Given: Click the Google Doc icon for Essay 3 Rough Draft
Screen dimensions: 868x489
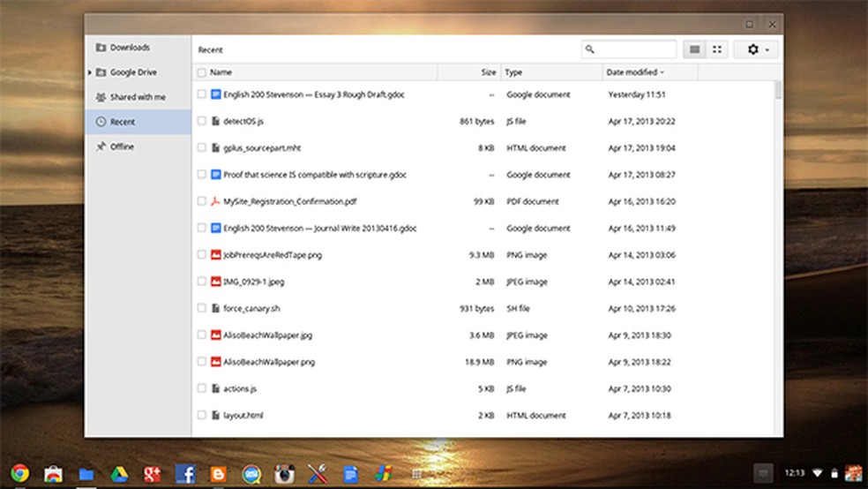Looking at the screenshot, I should tap(215, 94).
